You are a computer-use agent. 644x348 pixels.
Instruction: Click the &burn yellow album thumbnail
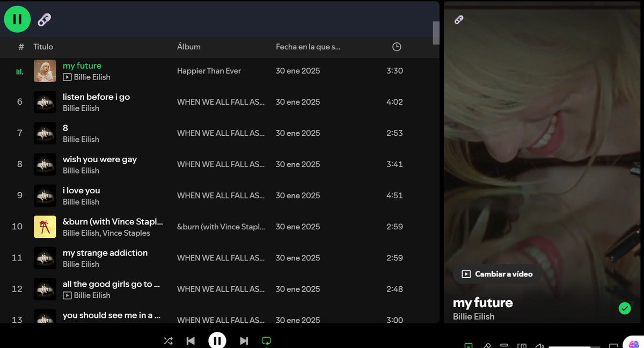tap(45, 227)
